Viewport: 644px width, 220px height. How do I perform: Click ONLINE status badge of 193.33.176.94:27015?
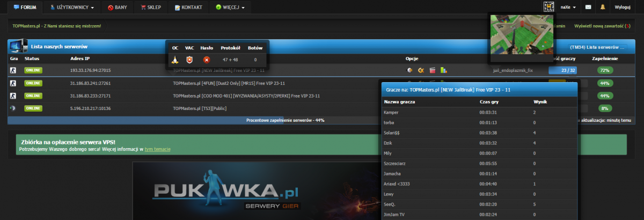coord(33,70)
